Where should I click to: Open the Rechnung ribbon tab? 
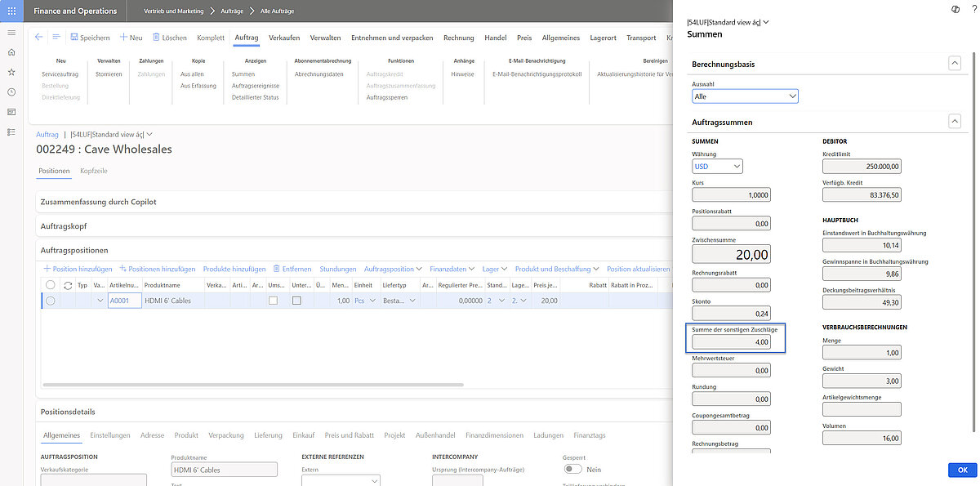[x=459, y=38]
